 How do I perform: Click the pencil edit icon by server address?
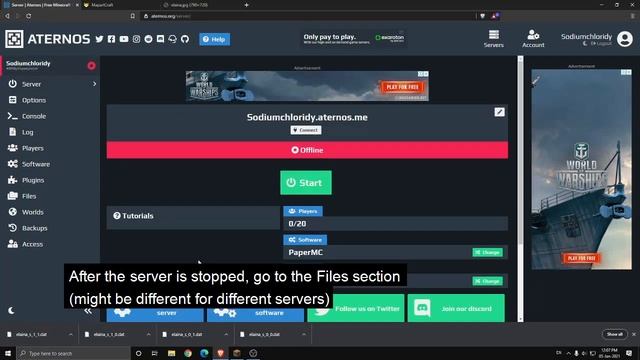499,112
